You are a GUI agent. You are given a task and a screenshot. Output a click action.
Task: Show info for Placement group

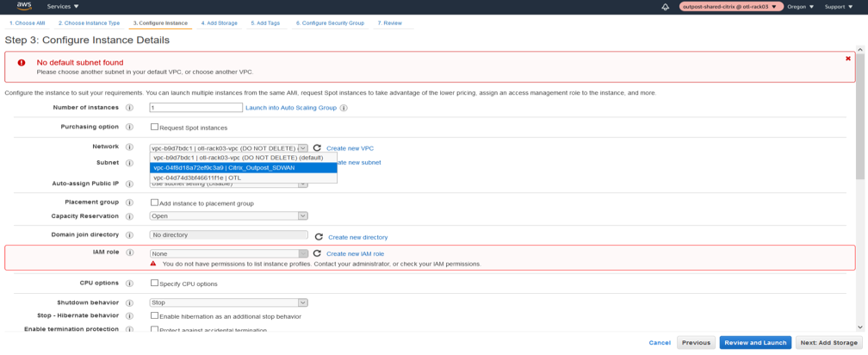(x=129, y=202)
